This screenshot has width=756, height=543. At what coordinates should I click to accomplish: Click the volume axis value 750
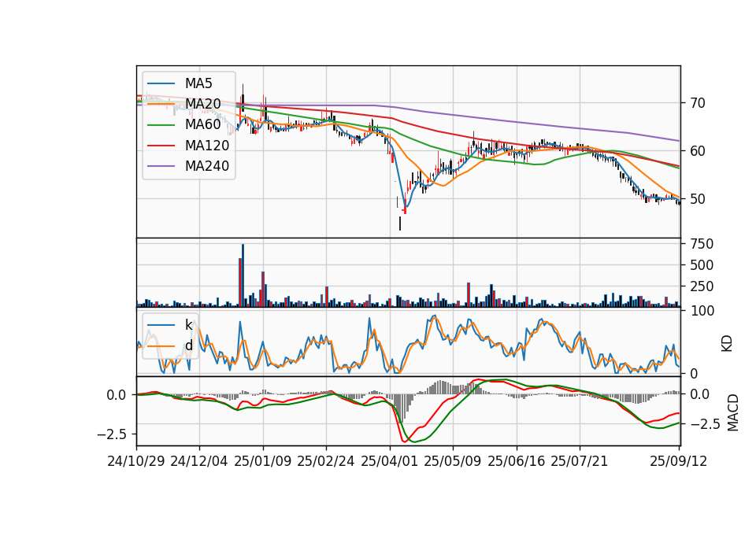coord(702,244)
